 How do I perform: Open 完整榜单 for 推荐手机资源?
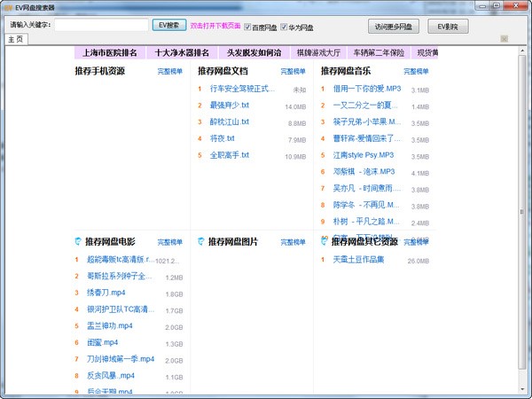[170, 71]
